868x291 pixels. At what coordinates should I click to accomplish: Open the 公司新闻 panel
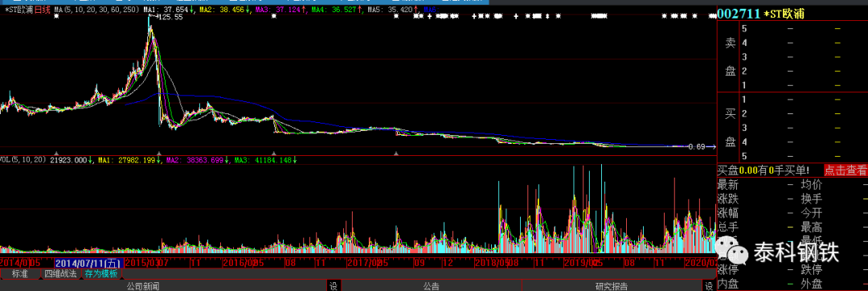click(143, 286)
